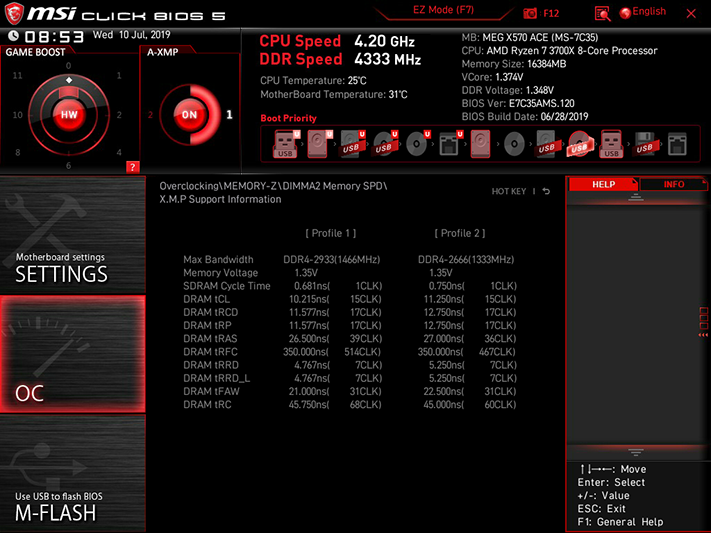The image size is (711, 533).
Task: Expand side panel via red arrows at right edge
Action: click(x=703, y=335)
